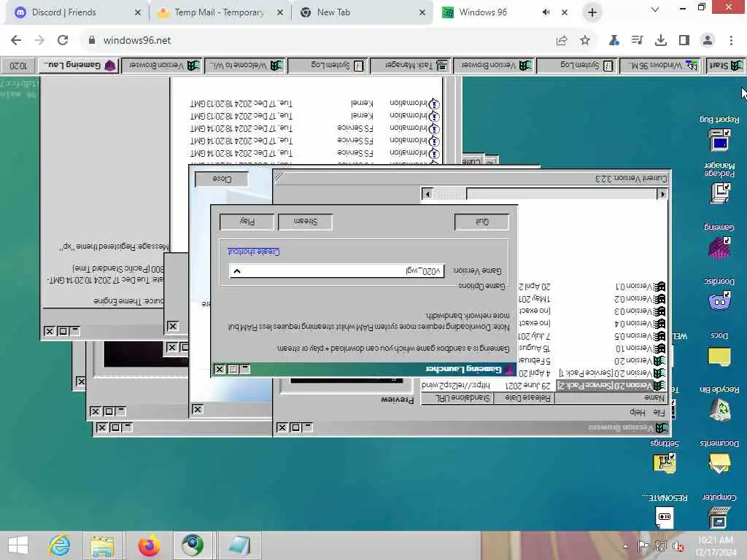Reload the windows96.net page
Viewport: 747px width, 560px height.
tap(63, 41)
